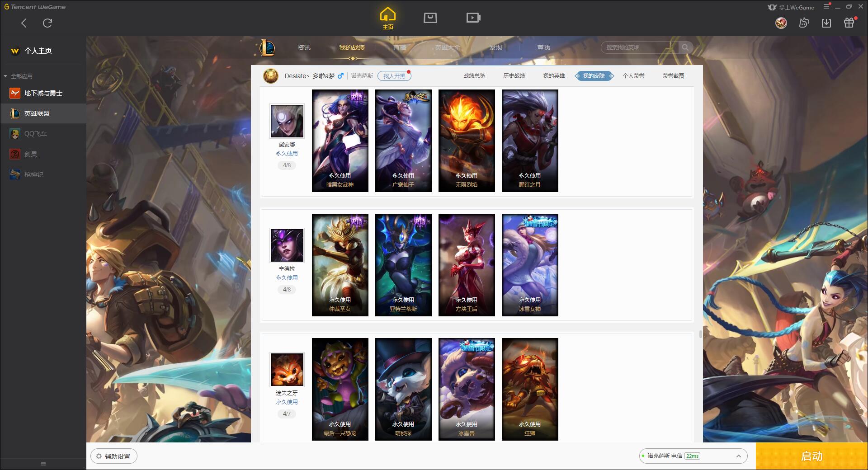Click 辛德拉 champion portrait
This screenshot has width=868, height=470.
287,245
